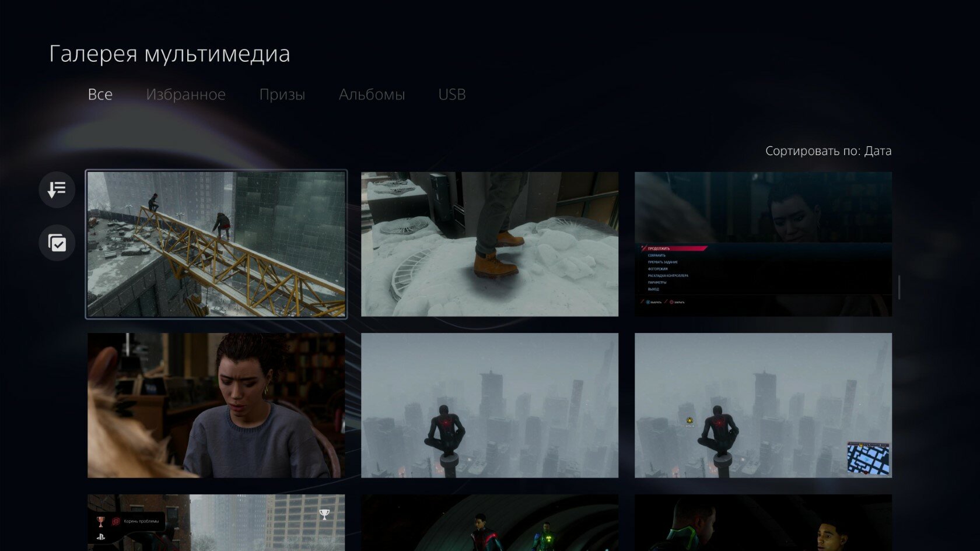Open Сортировать по: Дата sorting option

828,151
